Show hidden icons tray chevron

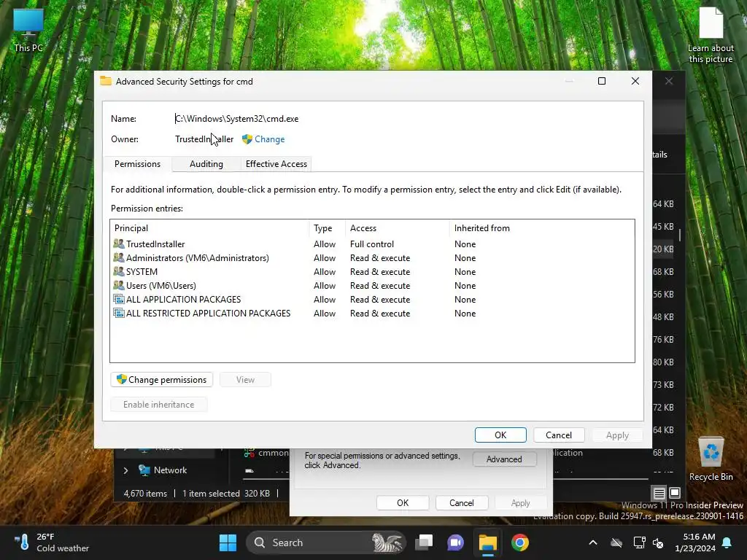pyautogui.click(x=593, y=542)
